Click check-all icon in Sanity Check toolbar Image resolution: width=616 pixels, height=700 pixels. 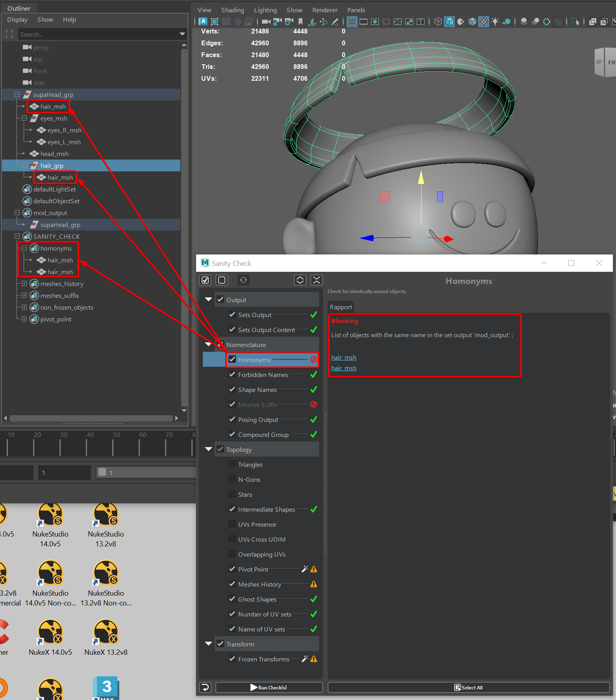pos(205,280)
